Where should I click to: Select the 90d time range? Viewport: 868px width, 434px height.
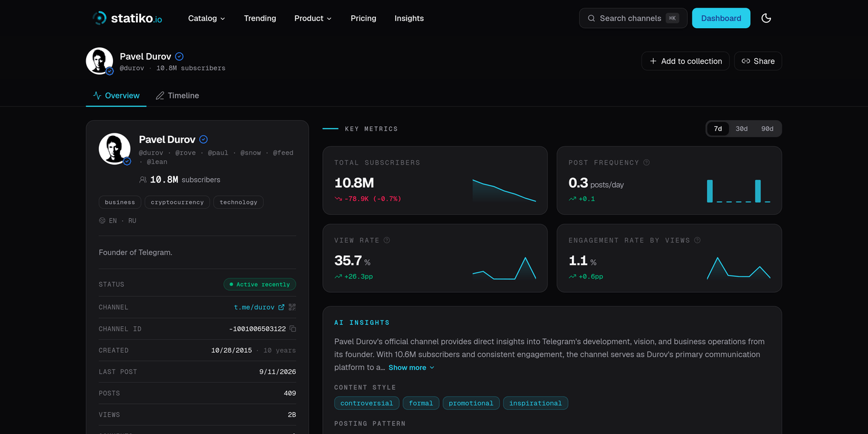coord(767,129)
